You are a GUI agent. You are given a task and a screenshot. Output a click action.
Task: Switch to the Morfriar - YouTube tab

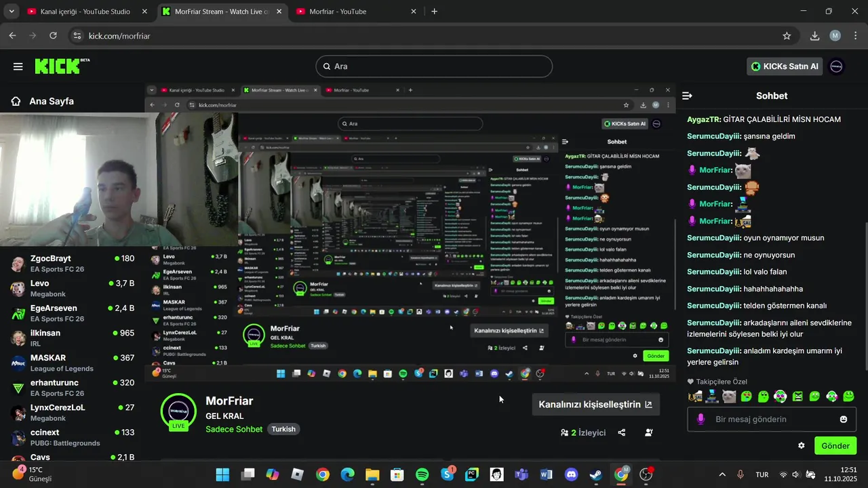click(356, 12)
